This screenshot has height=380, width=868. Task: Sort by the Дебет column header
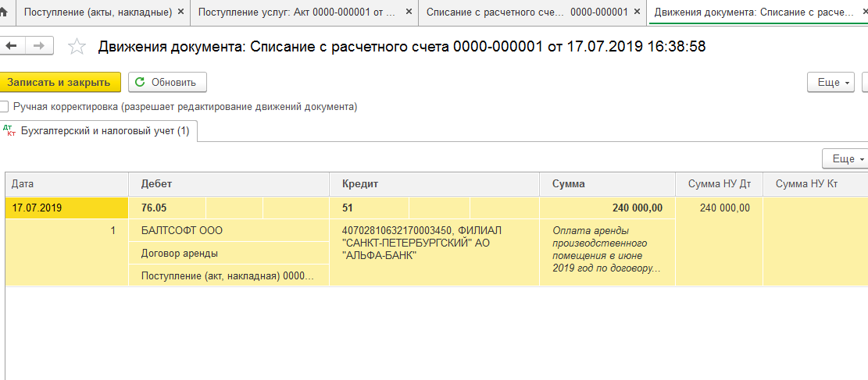click(x=229, y=184)
